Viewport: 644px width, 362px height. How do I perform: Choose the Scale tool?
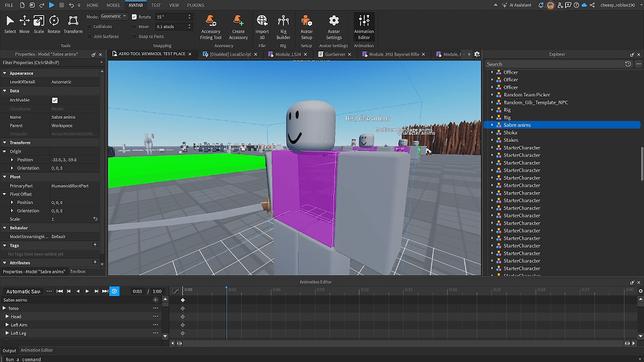point(38,25)
